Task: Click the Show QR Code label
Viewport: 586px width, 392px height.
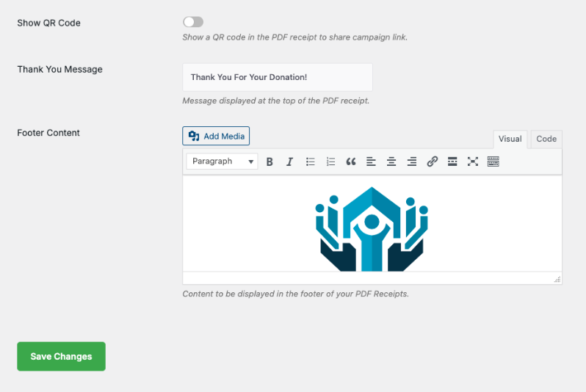Action: click(49, 23)
